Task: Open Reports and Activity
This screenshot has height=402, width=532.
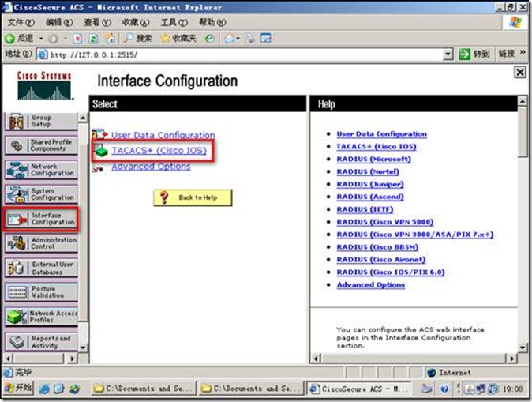Action: click(x=41, y=341)
